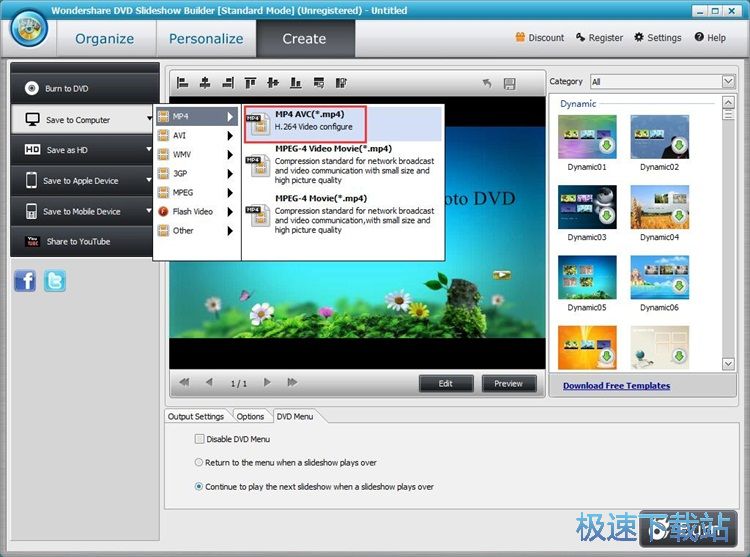Select the Dynamic06 template thumbnail
Screen dimensions: 750x557
click(x=660, y=277)
